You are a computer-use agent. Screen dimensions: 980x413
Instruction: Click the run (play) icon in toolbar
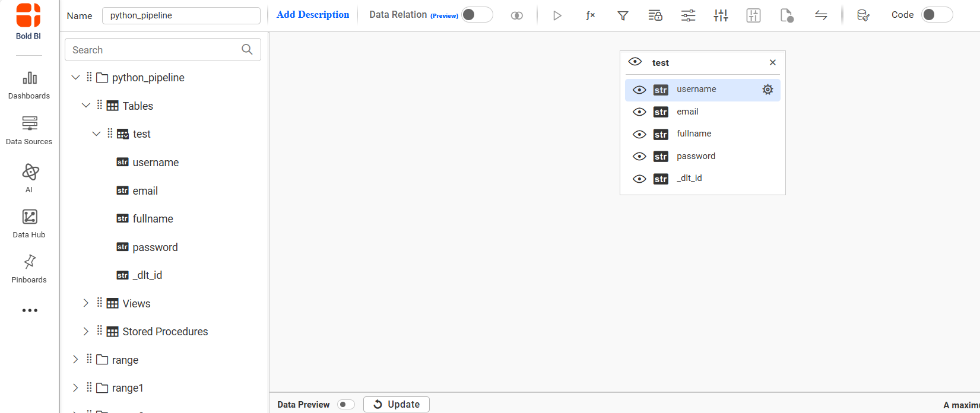[x=557, y=15]
